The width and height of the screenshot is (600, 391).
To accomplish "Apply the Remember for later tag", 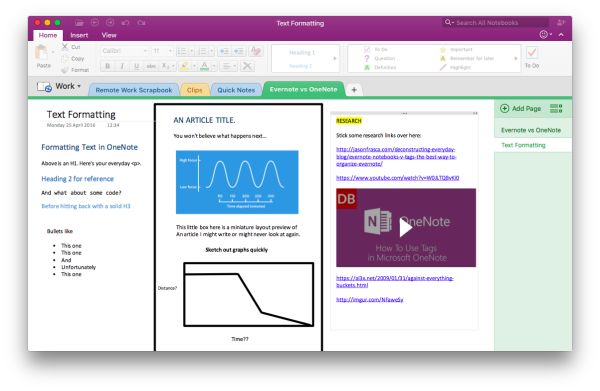I will 443,58.
